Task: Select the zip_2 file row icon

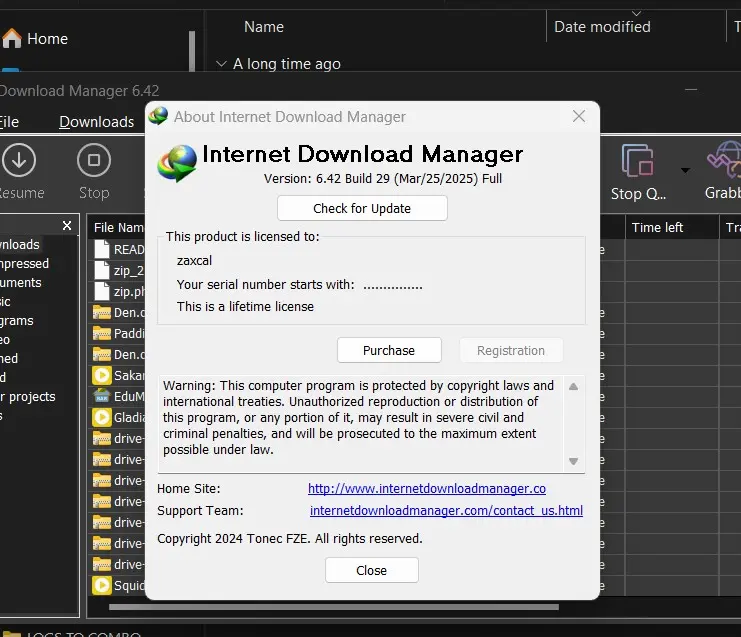Action: (x=102, y=270)
